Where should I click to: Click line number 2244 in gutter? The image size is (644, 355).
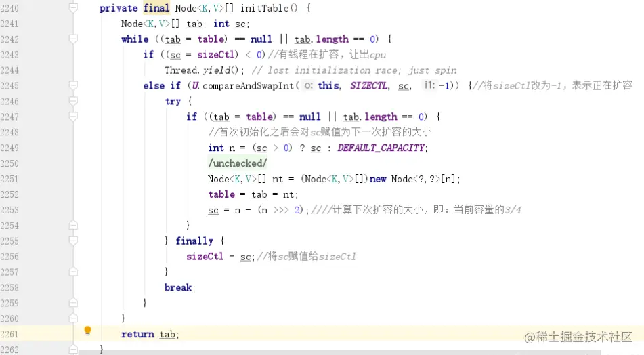point(9,70)
